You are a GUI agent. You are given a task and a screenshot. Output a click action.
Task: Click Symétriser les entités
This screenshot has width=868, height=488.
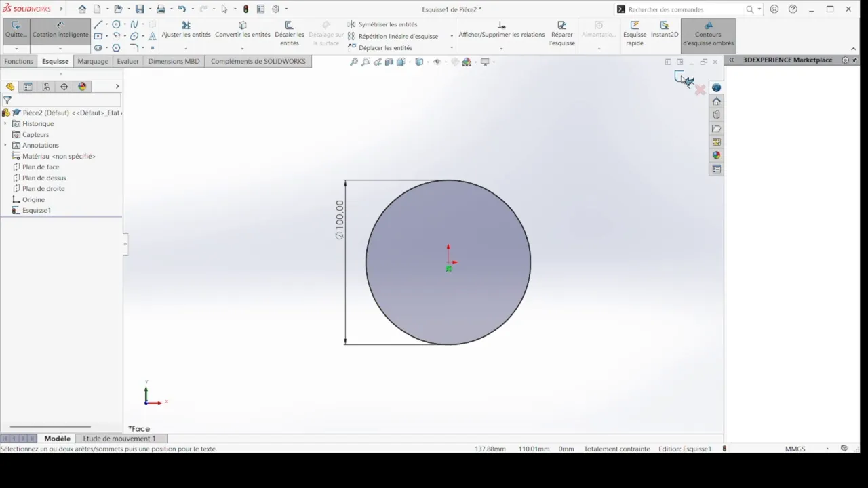[382, 24]
